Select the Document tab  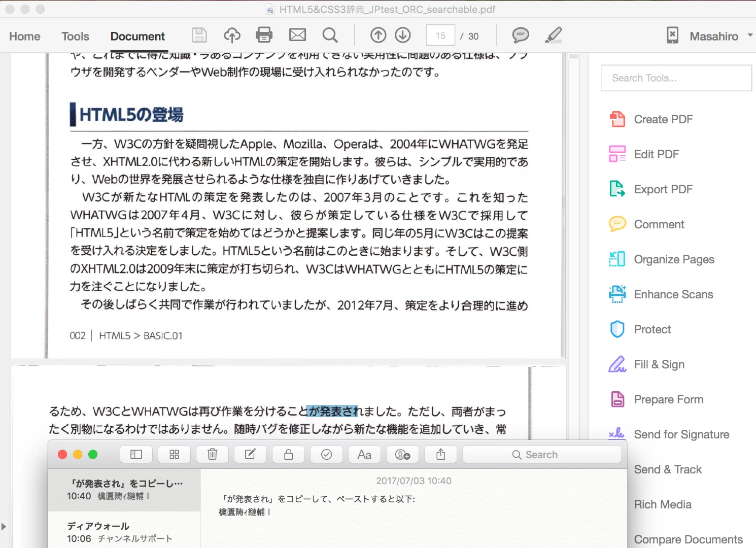click(138, 37)
